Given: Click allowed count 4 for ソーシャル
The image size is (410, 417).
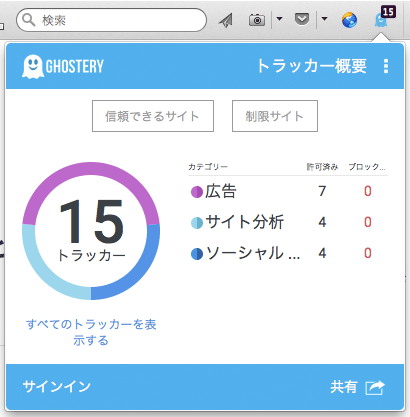Looking at the screenshot, I should (x=322, y=253).
